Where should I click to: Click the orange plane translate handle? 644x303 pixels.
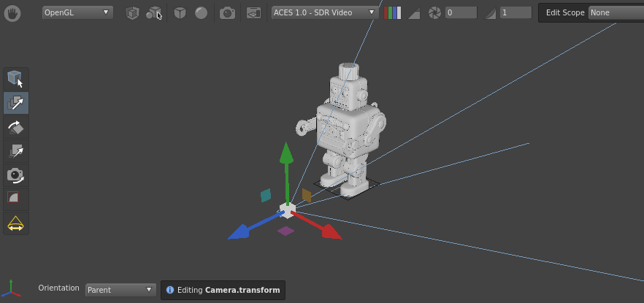pos(307,195)
